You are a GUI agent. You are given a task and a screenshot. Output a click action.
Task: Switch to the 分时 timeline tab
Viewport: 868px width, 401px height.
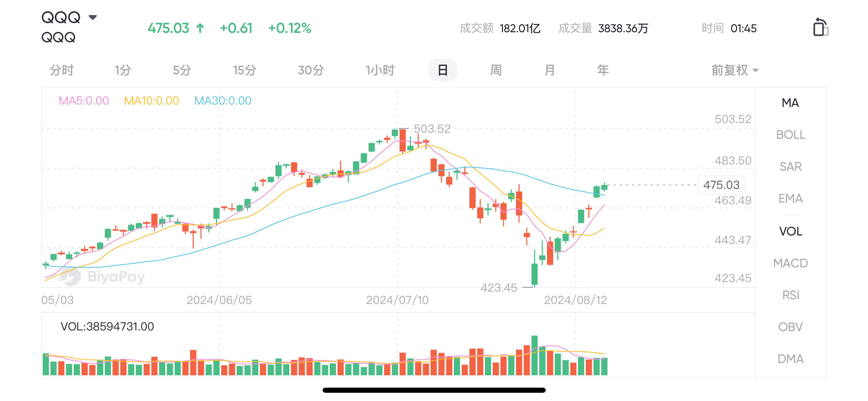(62, 70)
